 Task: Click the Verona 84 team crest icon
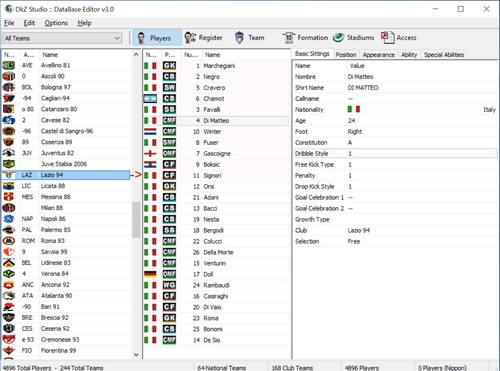[9, 274]
